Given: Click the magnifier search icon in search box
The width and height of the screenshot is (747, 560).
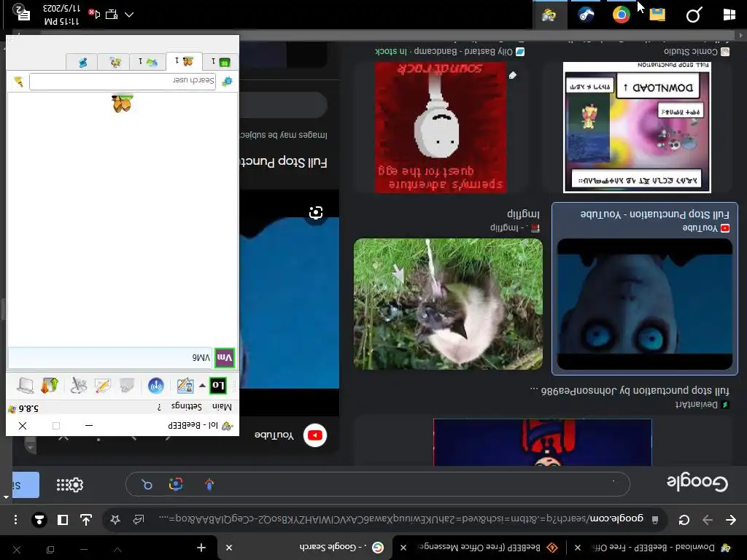Looking at the screenshot, I should pyautogui.click(x=147, y=484).
